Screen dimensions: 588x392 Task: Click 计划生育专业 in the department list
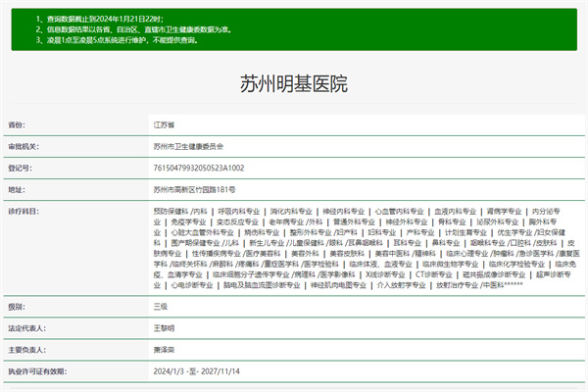coord(465,232)
